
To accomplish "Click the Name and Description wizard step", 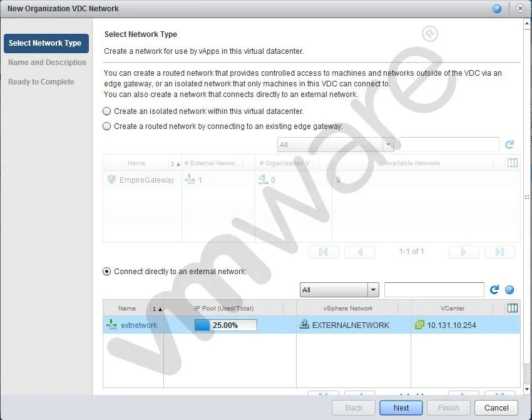I will (47, 63).
